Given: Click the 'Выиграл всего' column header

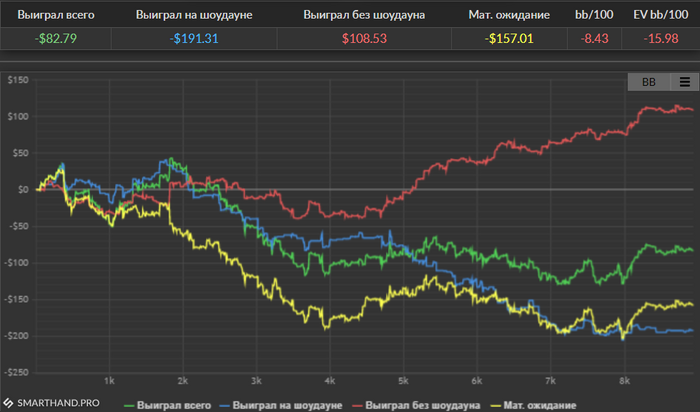Looking at the screenshot, I should click(56, 15).
